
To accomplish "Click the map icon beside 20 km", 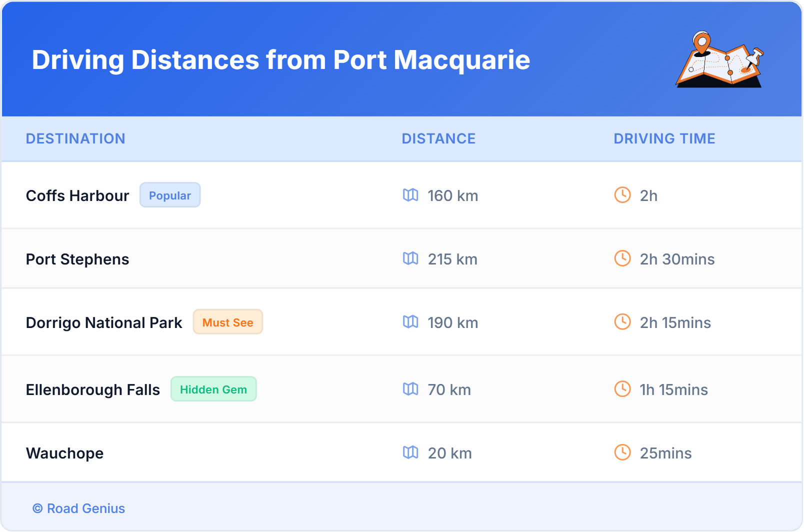I will pyautogui.click(x=411, y=453).
